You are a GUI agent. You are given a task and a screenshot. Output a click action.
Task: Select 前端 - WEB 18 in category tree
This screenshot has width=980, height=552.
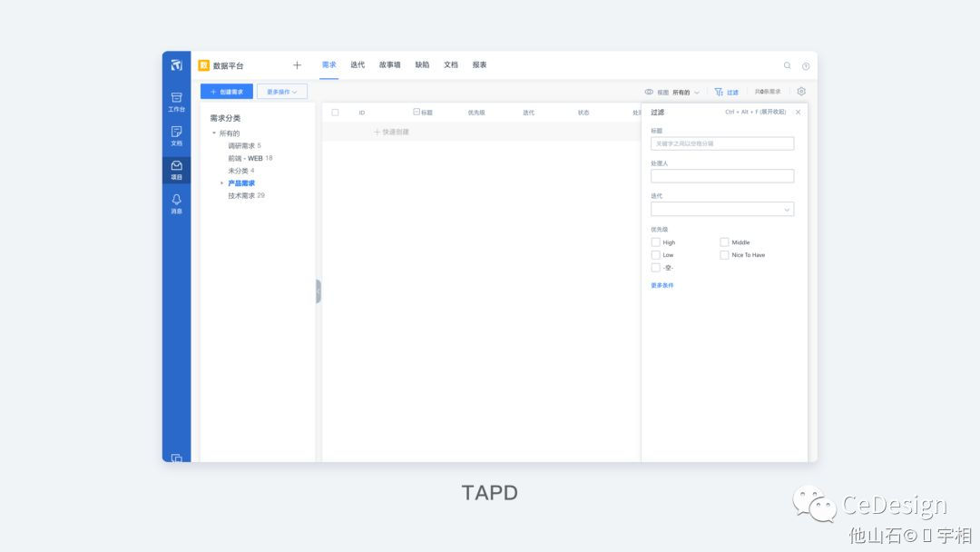pos(250,158)
